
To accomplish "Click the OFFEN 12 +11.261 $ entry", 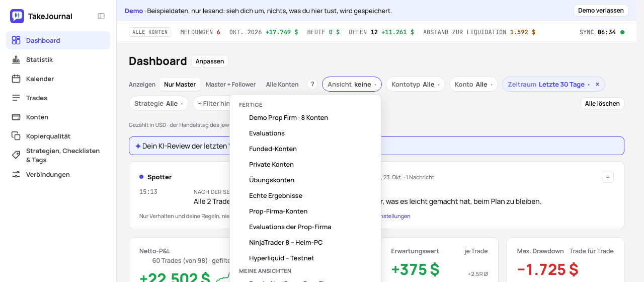I will pos(381,32).
